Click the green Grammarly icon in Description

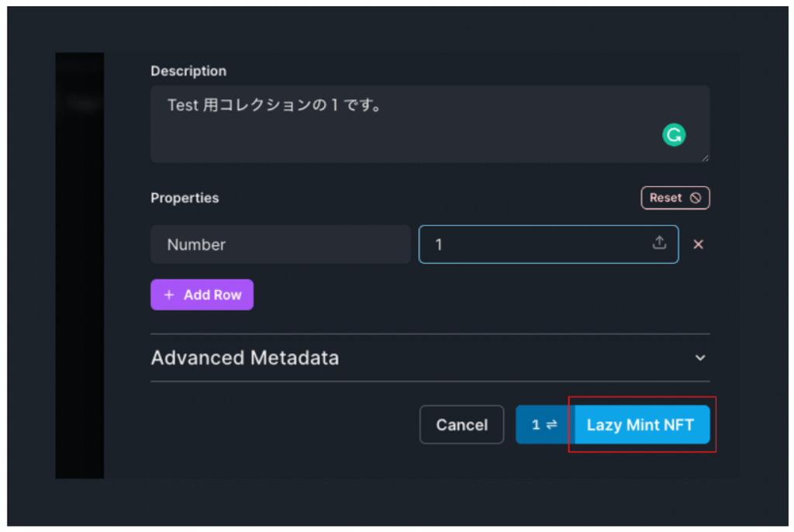point(674,136)
